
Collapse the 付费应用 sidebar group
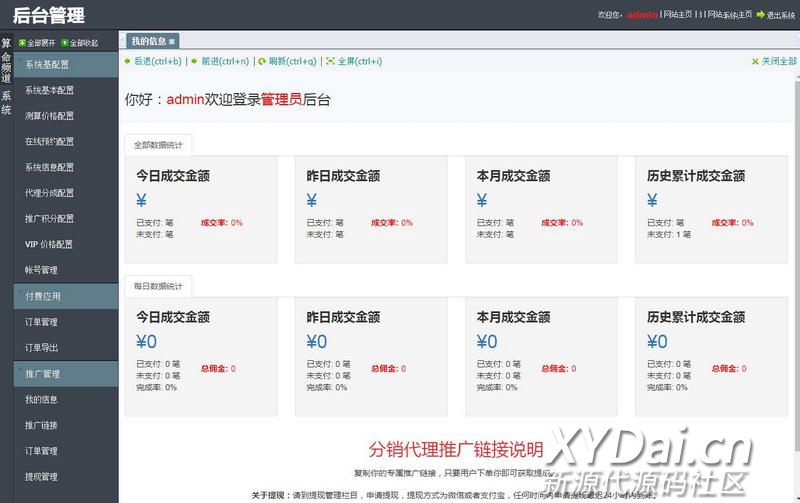(66, 296)
